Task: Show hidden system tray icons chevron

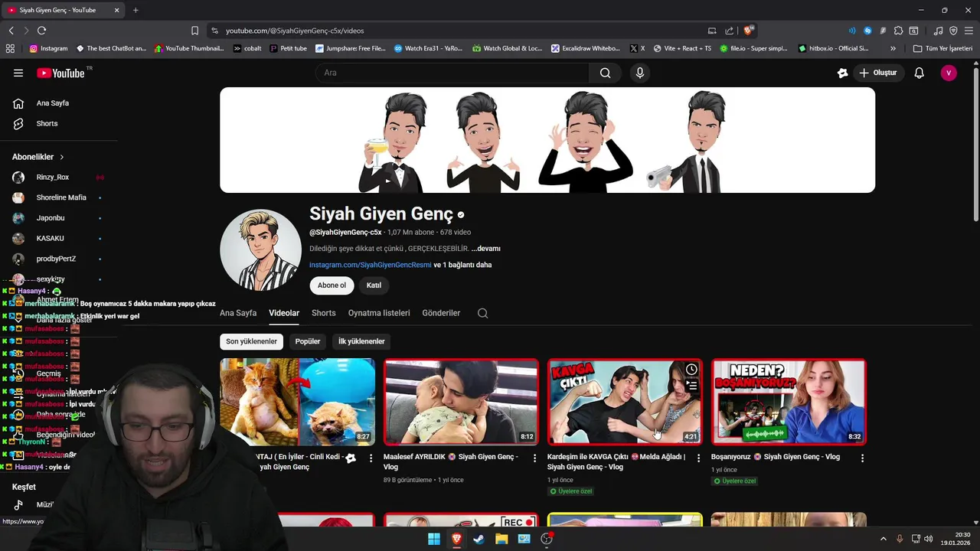Action: (x=883, y=539)
